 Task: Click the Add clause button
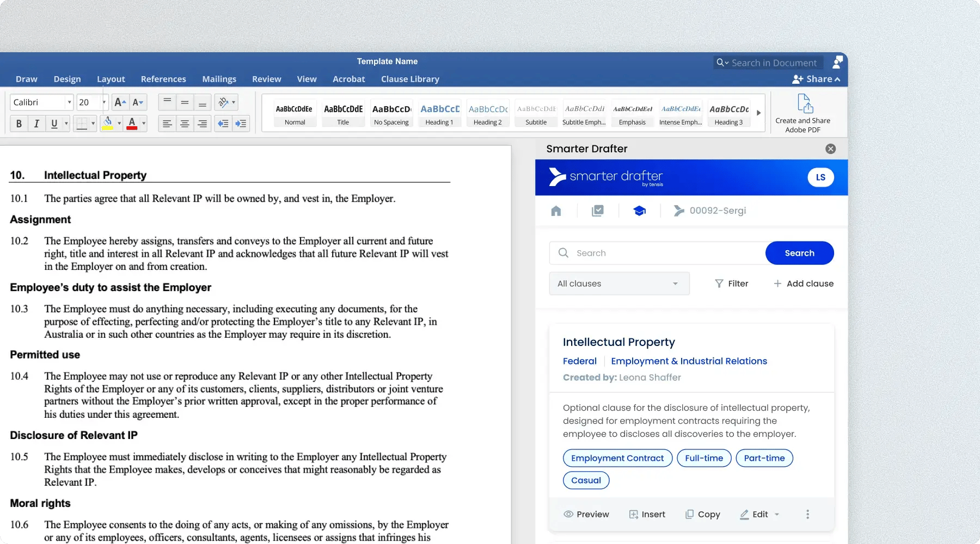[804, 283]
